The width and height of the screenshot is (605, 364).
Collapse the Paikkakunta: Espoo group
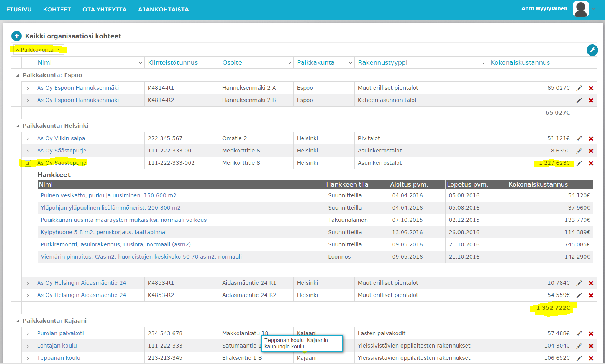[x=18, y=75]
